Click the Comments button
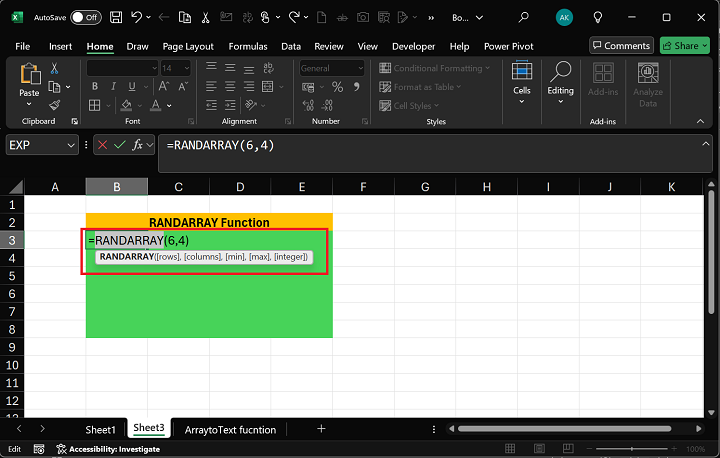This screenshot has height=458, width=720. [x=621, y=45]
